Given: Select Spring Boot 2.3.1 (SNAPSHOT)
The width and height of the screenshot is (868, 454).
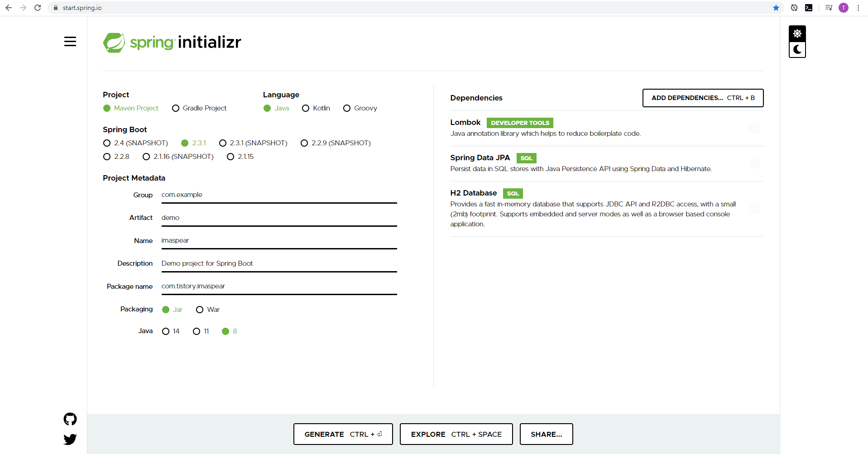Looking at the screenshot, I should (x=253, y=143).
